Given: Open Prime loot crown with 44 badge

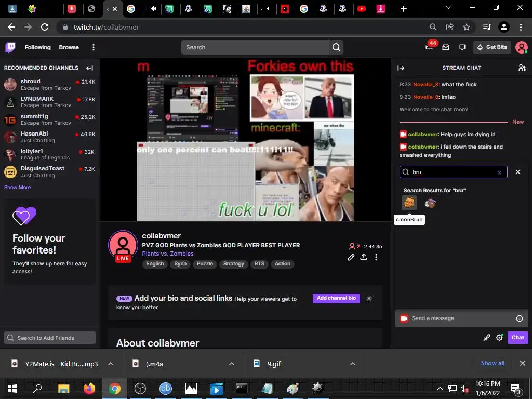Looking at the screenshot, I should coord(430,47).
